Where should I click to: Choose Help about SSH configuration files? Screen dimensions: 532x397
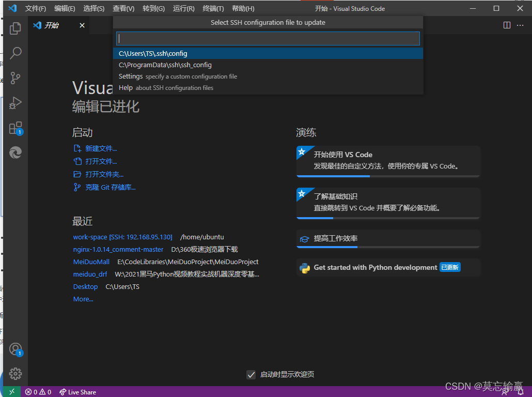[268, 87]
